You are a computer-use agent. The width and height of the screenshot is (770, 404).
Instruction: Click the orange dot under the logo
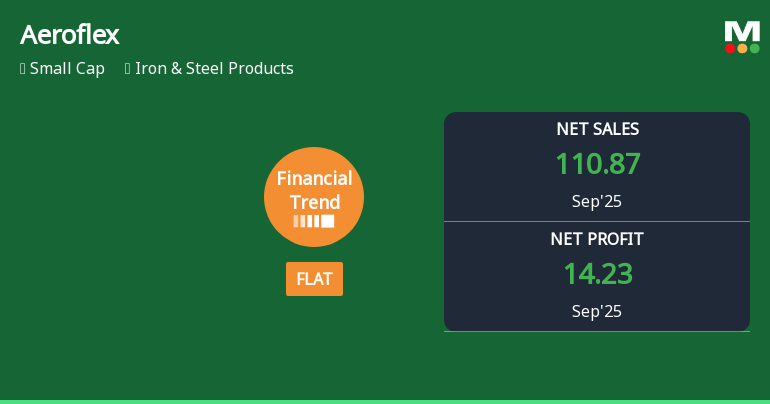742,48
